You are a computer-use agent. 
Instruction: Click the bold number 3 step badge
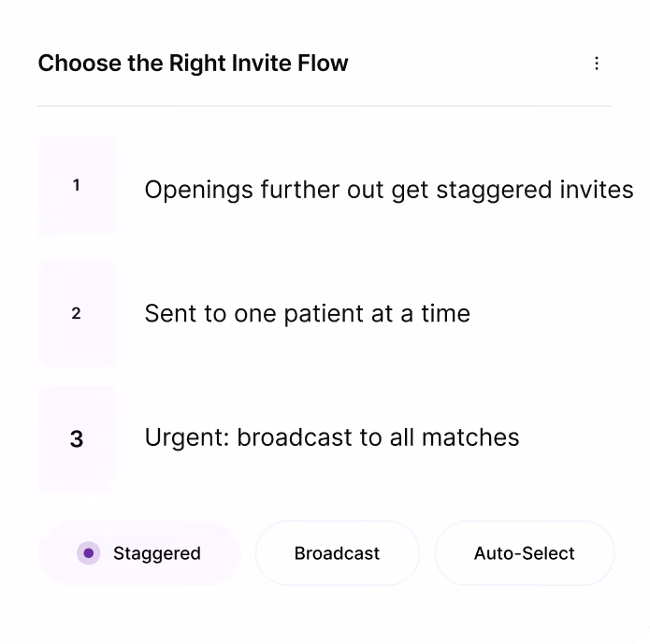tap(77, 438)
